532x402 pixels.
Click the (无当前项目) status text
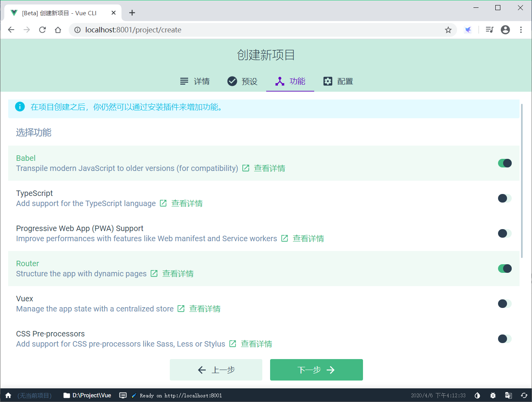tap(34, 395)
